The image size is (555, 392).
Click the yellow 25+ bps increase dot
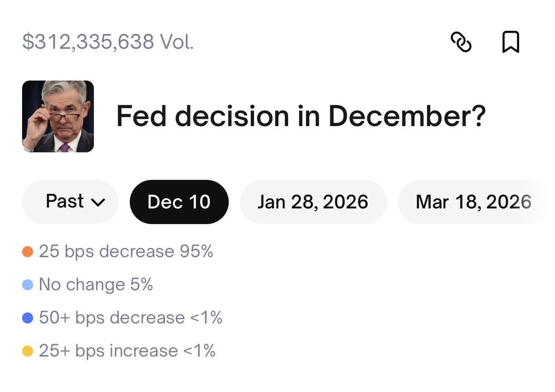(x=28, y=351)
